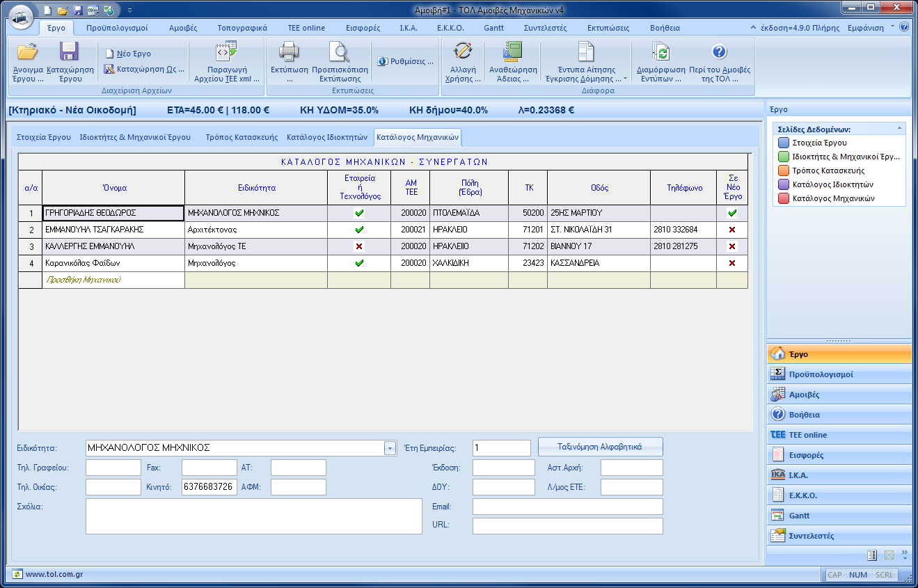
Task: Open Εισφορές in navigation pane
Action: (839, 455)
